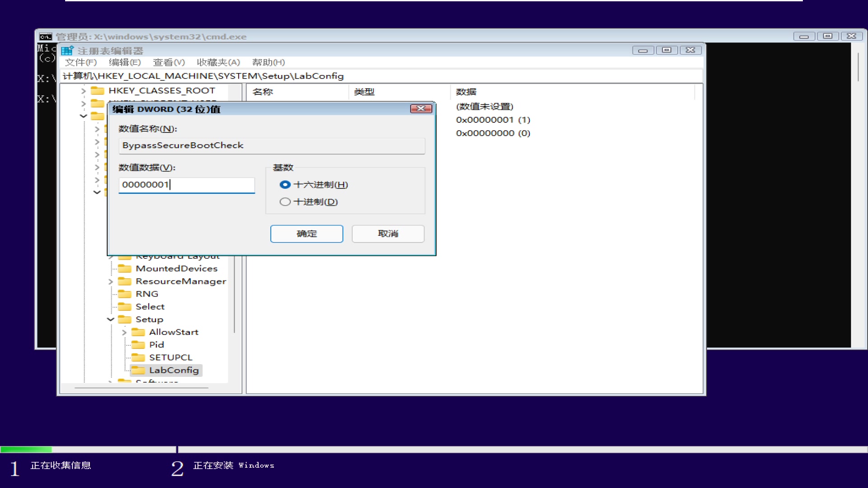Open the 编辑(E) menu

pos(125,62)
